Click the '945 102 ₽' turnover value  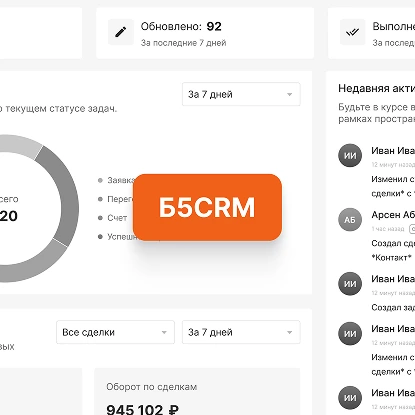tap(142, 410)
